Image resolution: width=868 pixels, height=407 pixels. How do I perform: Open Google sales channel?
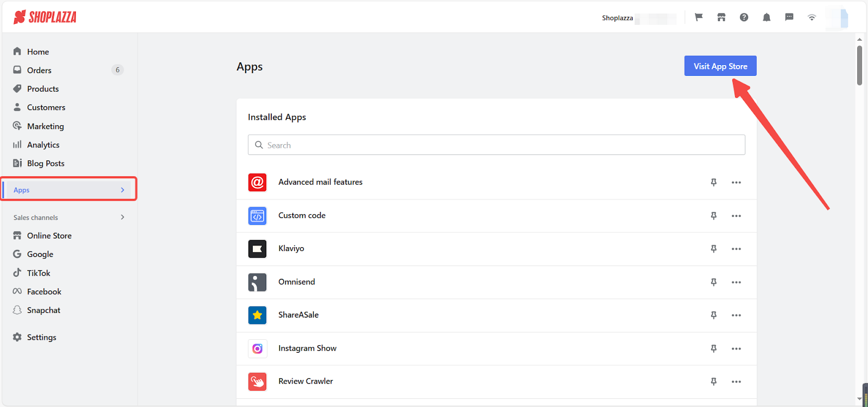[40, 254]
